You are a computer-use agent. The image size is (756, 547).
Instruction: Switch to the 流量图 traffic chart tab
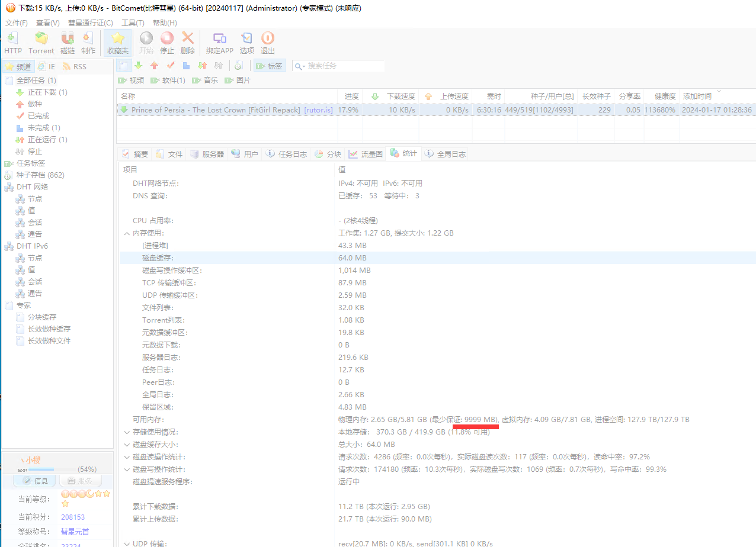(366, 154)
